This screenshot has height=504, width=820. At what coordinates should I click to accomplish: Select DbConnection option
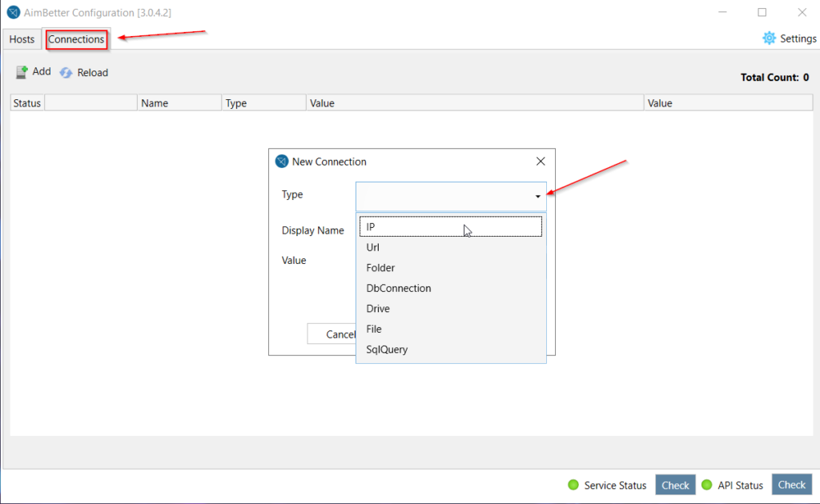point(451,288)
